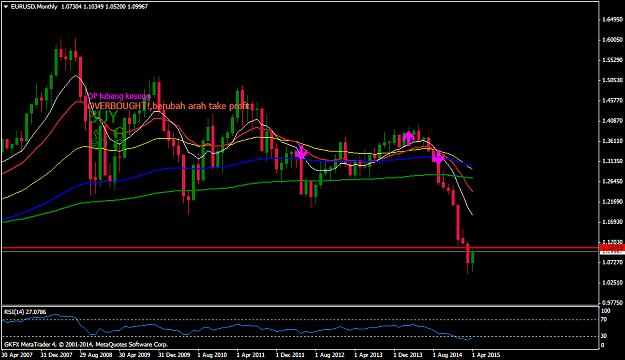Click the 30 Apr 2009 date label
The image size is (625, 360).
(x=135, y=355)
